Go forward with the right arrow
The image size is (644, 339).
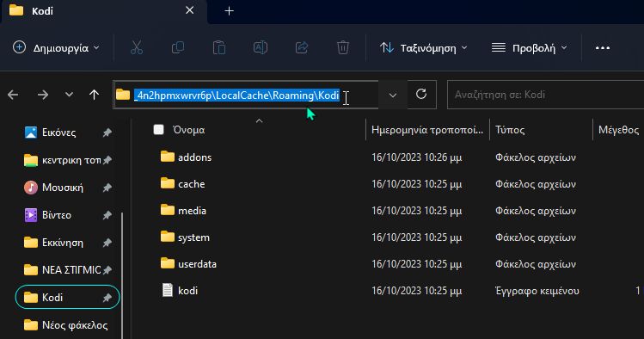coord(43,95)
